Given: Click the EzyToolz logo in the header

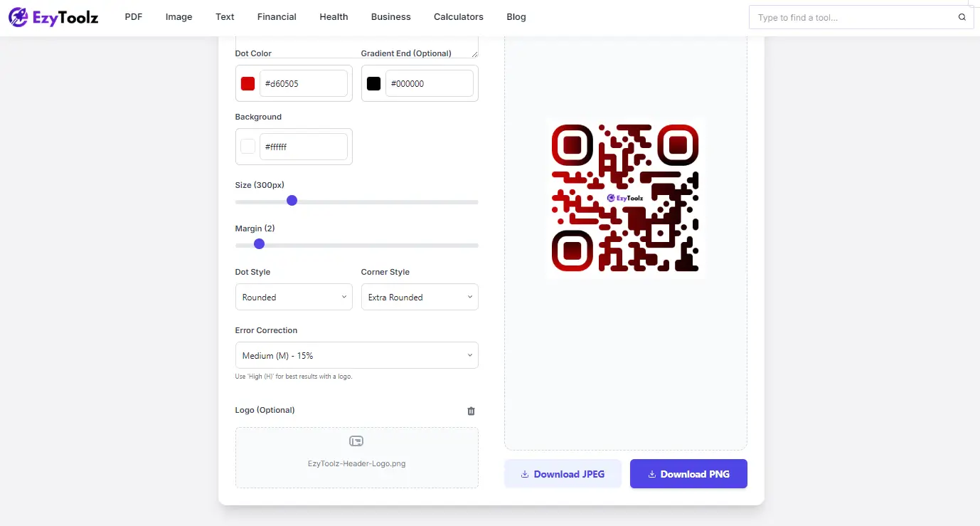Looking at the screenshot, I should [x=53, y=17].
